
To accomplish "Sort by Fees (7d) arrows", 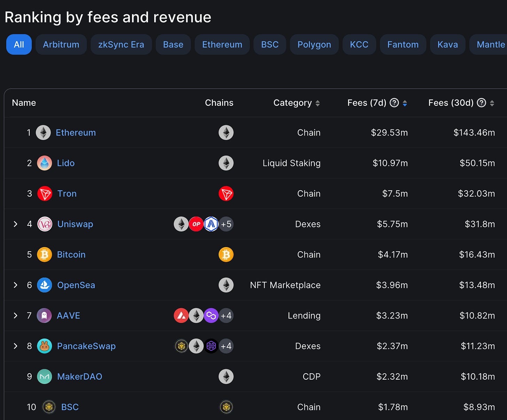I will pyautogui.click(x=405, y=103).
